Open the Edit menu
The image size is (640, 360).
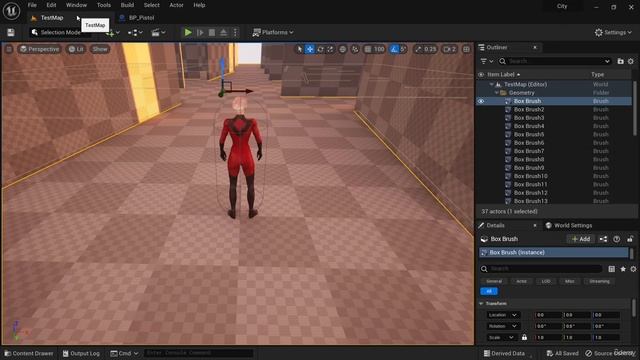click(51, 5)
